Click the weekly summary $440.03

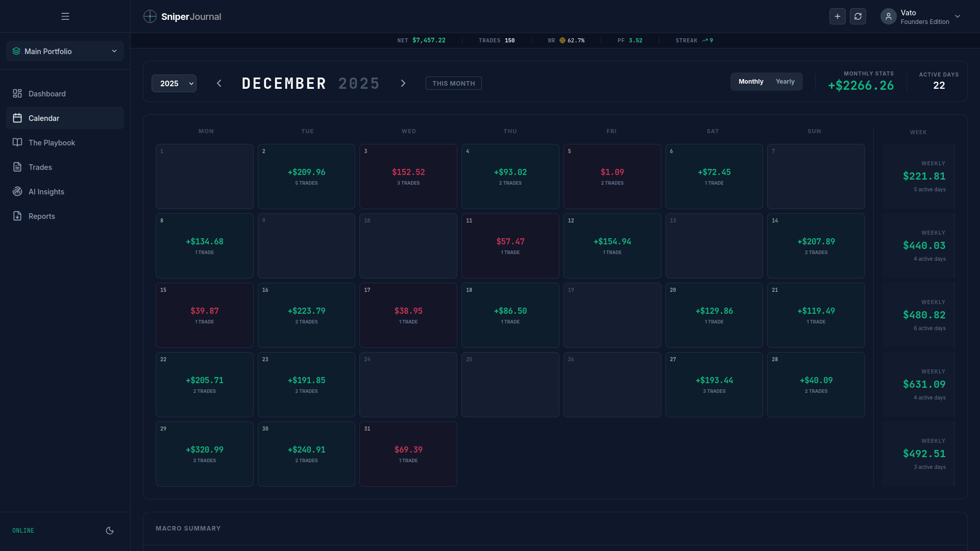(919, 246)
